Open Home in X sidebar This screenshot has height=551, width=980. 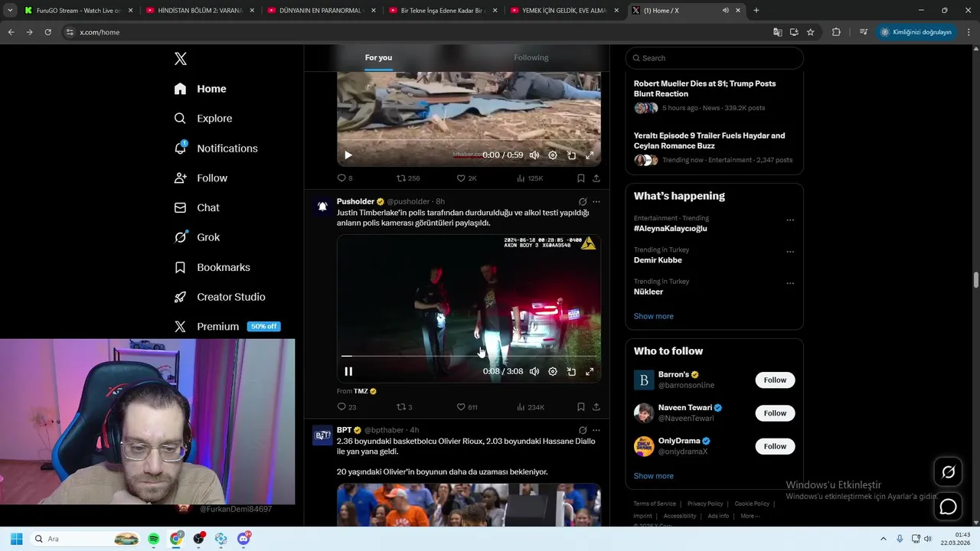pyautogui.click(x=200, y=89)
